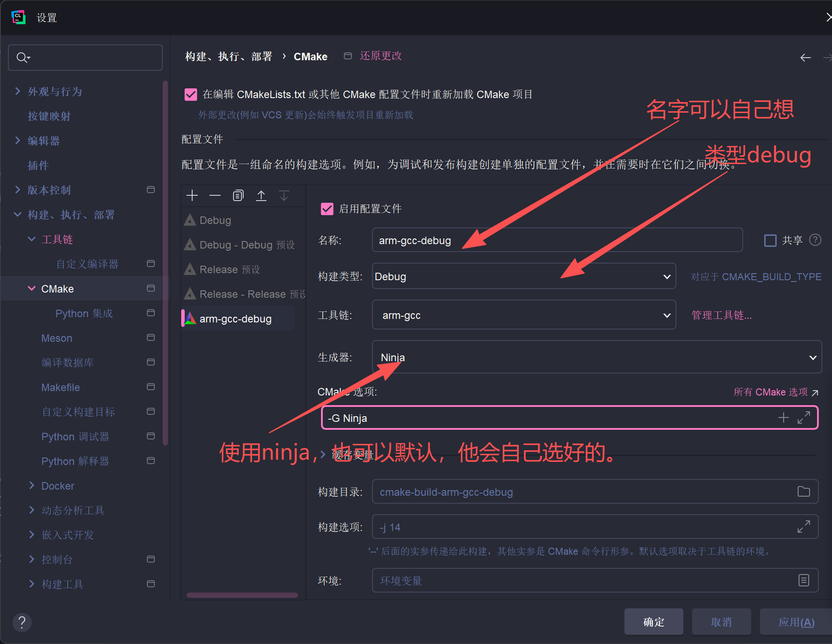
Task: Expand the CMake options field
Action: 804,417
